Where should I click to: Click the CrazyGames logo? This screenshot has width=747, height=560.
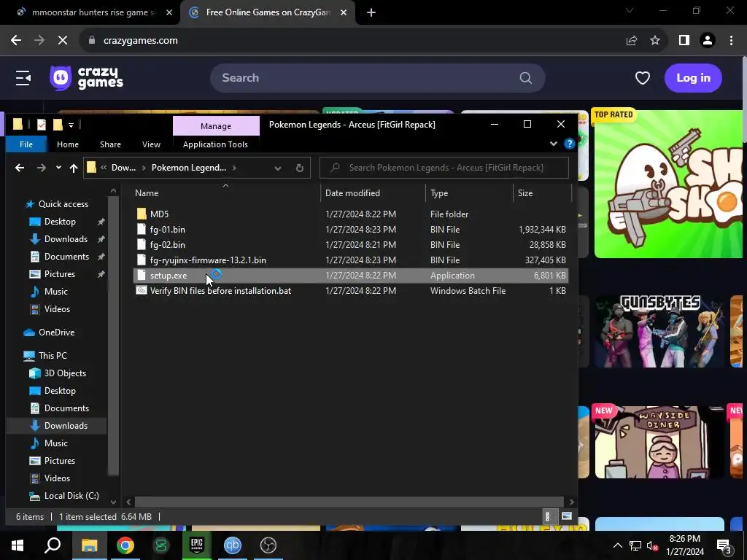[x=86, y=78]
